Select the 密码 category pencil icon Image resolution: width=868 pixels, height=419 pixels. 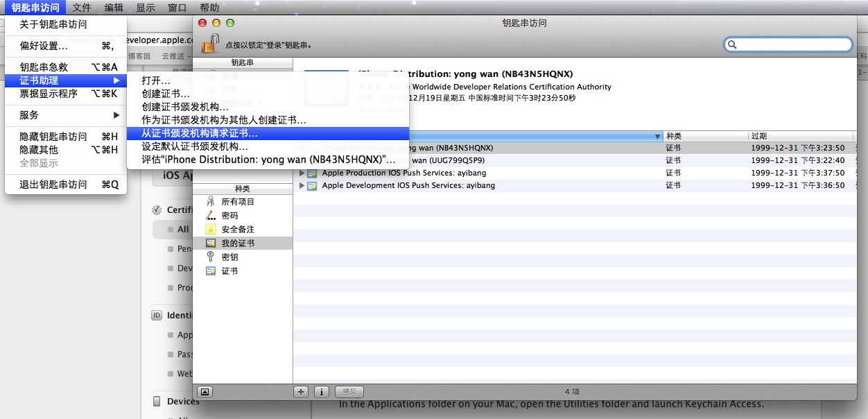pyautogui.click(x=211, y=215)
